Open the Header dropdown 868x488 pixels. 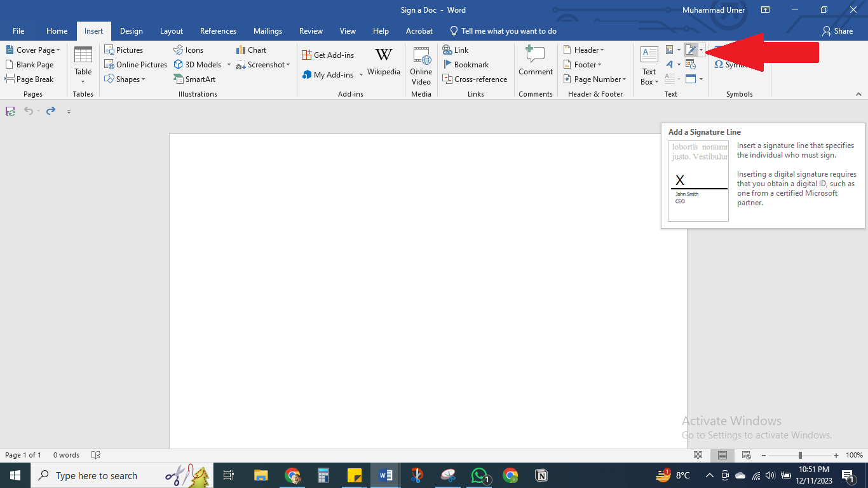pyautogui.click(x=583, y=50)
